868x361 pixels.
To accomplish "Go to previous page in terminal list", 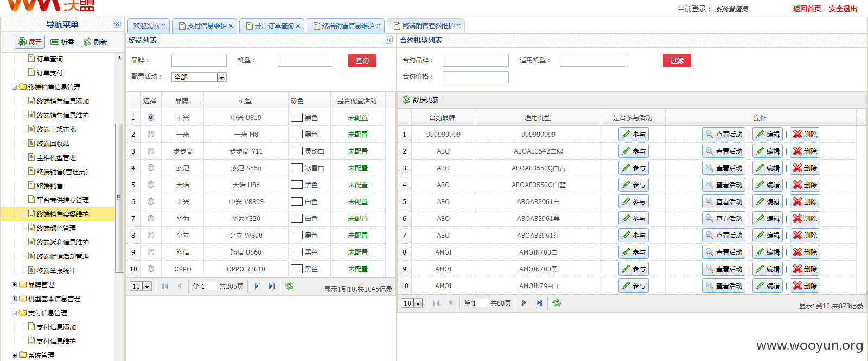I will click(180, 286).
